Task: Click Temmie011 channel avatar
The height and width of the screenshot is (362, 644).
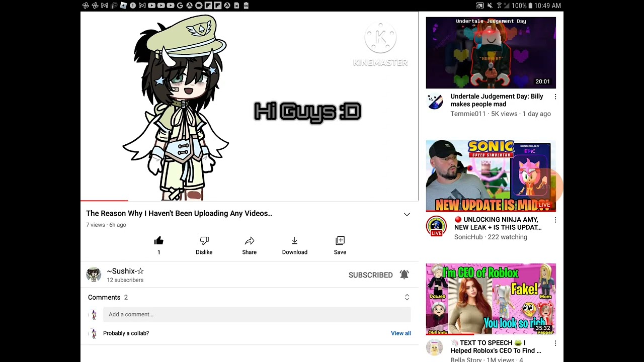Action: [435, 102]
